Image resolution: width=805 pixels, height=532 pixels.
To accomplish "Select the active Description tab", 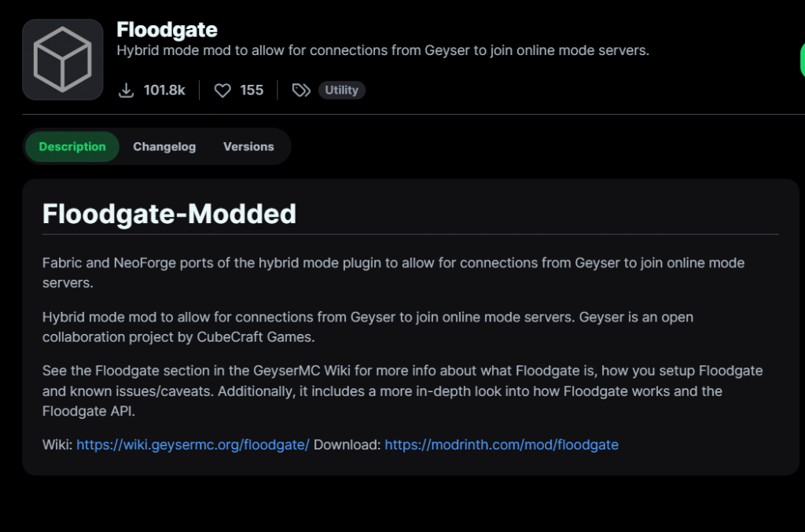I will (x=72, y=146).
